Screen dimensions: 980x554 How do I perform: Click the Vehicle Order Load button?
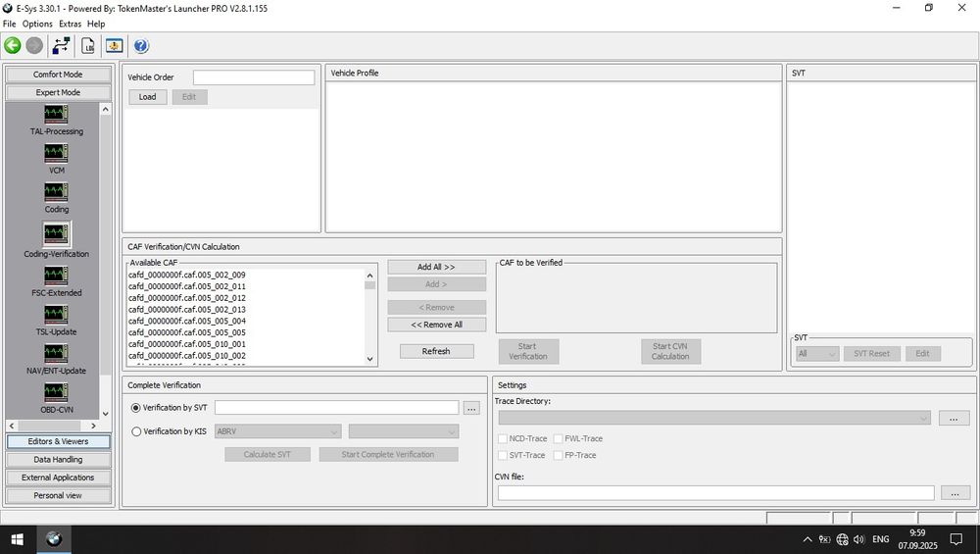(148, 97)
